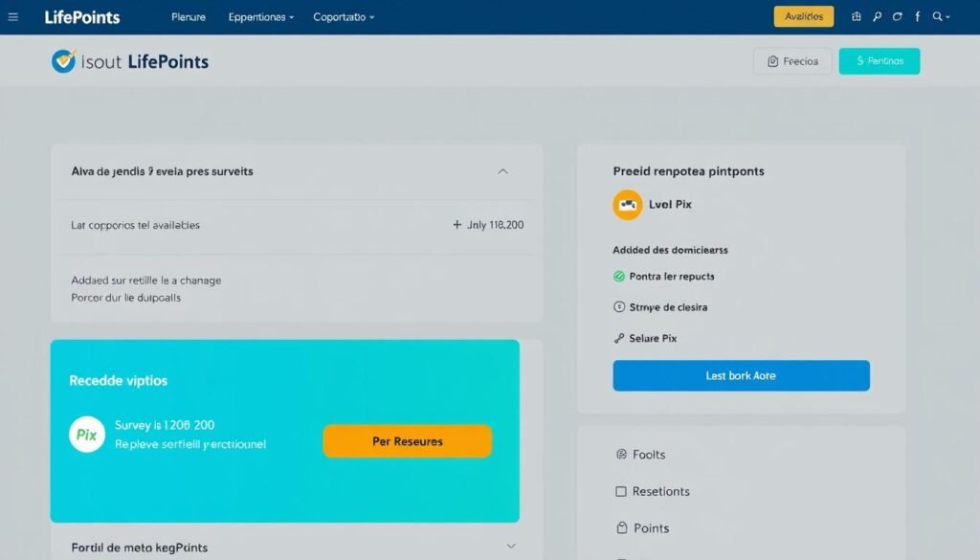Click the key icon beside Selare Pix
The width and height of the screenshot is (980, 560).
619,338
